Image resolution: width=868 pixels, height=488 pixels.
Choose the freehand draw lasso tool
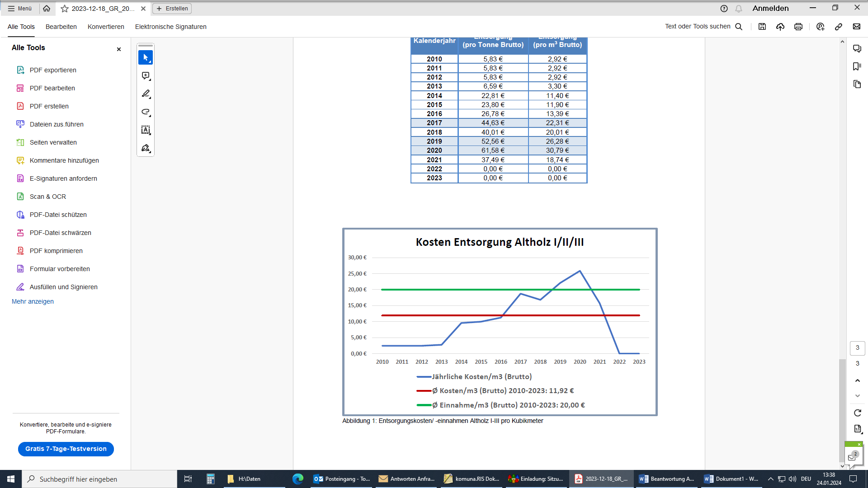pos(146,112)
